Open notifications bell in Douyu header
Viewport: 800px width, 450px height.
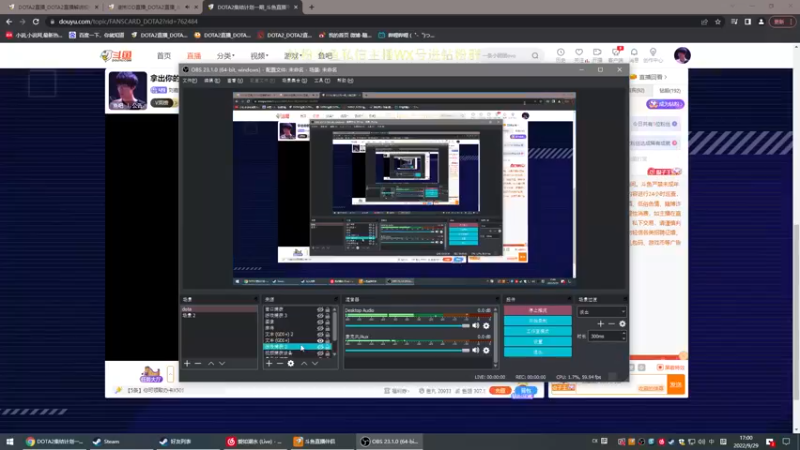coord(634,55)
